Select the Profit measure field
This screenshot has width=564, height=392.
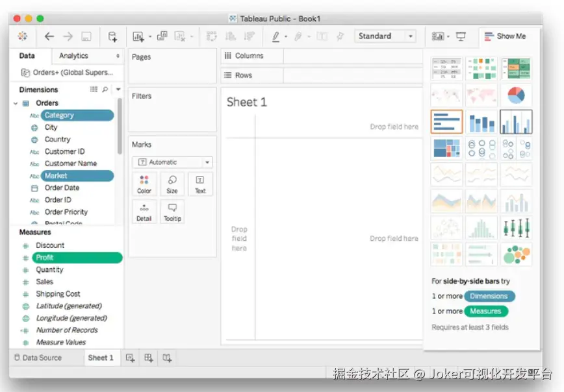tap(77, 258)
